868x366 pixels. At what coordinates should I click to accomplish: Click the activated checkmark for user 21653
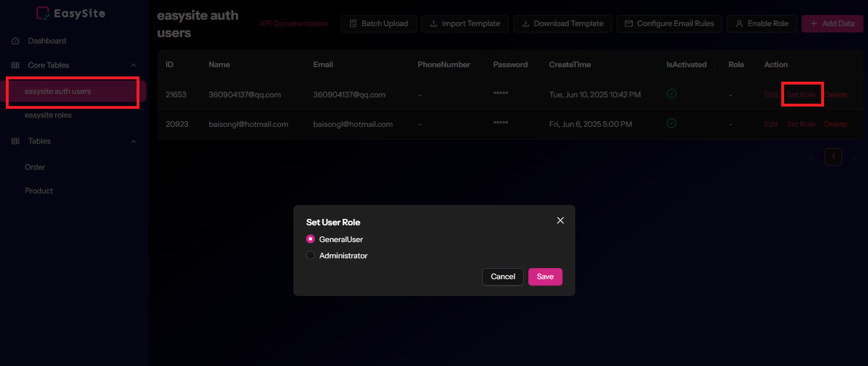(671, 94)
